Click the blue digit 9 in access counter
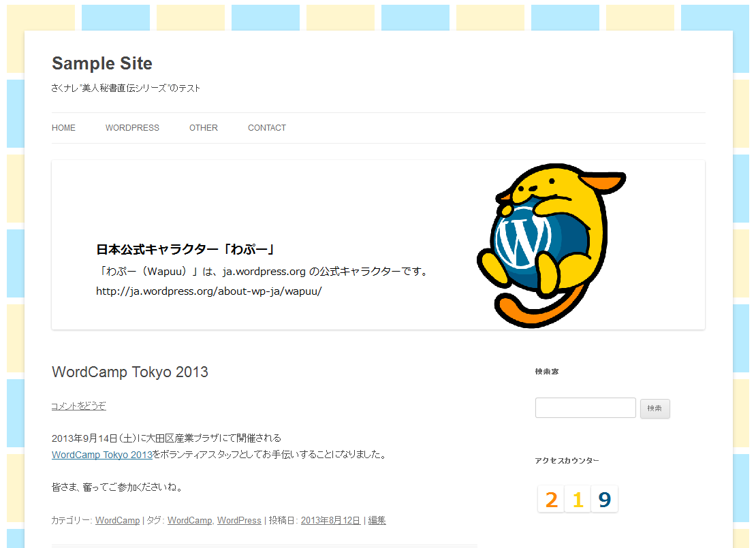 point(604,500)
